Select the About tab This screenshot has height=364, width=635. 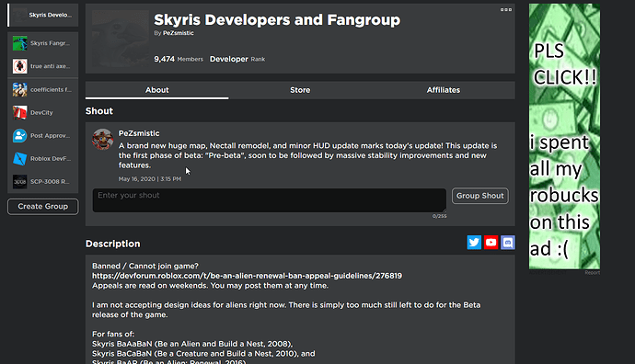tap(156, 90)
